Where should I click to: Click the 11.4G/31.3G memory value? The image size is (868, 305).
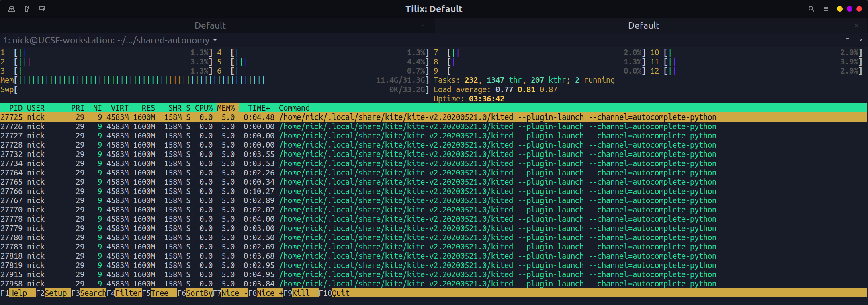coord(400,80)
